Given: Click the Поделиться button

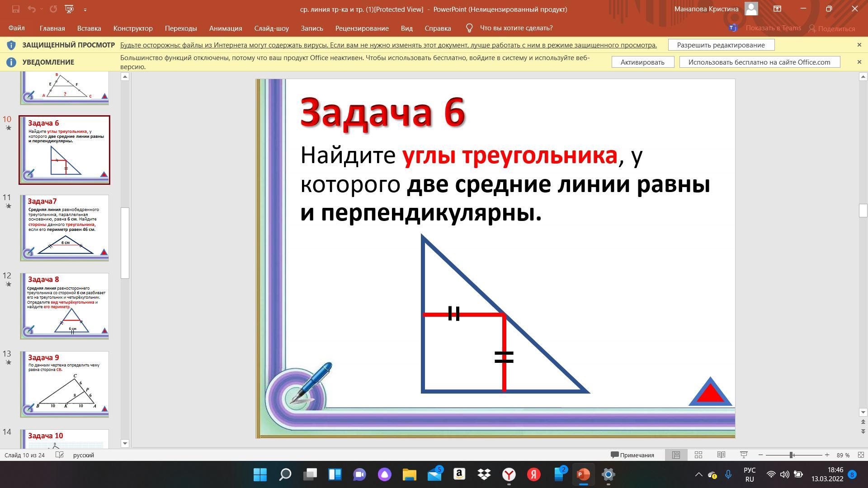Looking at the screenshot, I should (x=831, y=28).
